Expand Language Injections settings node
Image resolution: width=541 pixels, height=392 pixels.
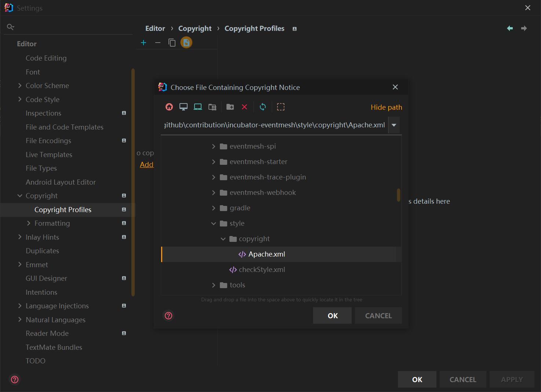[x=20, y=306]
